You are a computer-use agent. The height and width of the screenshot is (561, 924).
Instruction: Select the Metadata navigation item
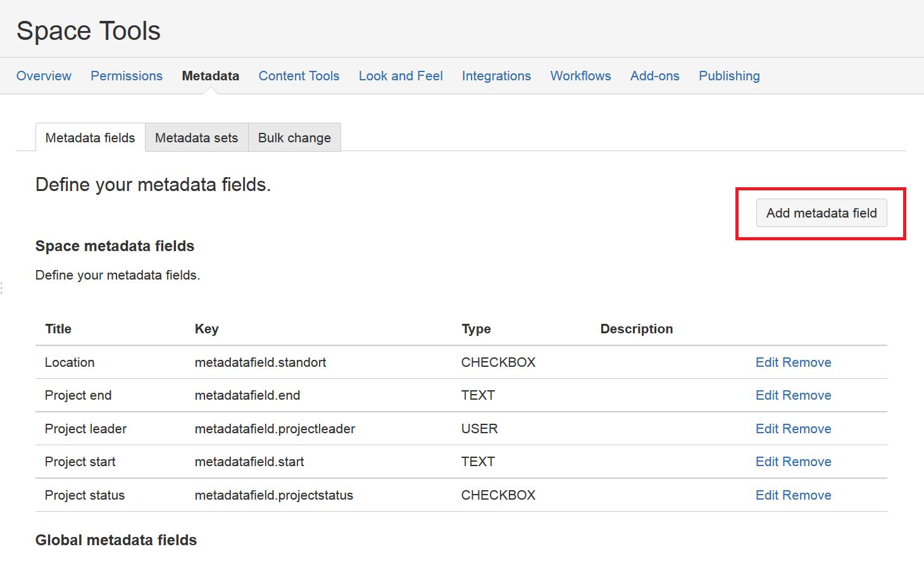(x=210, y=75)
